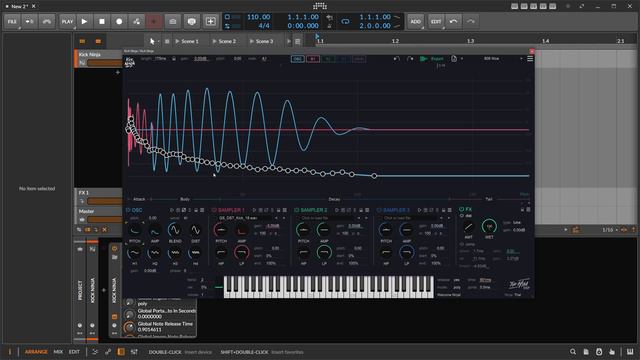640x360 pixels.
Task: Open the FILE menu
Action: (12, 22)
